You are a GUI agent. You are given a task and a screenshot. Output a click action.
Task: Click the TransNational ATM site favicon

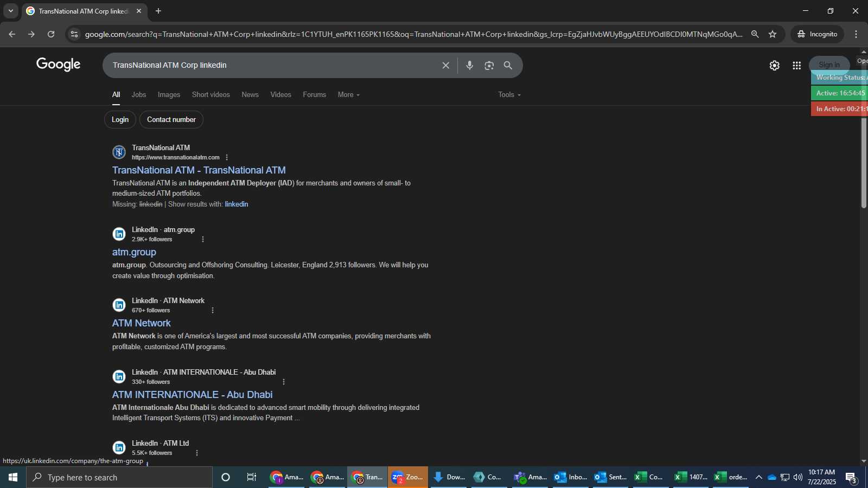(x=119, y=152)
